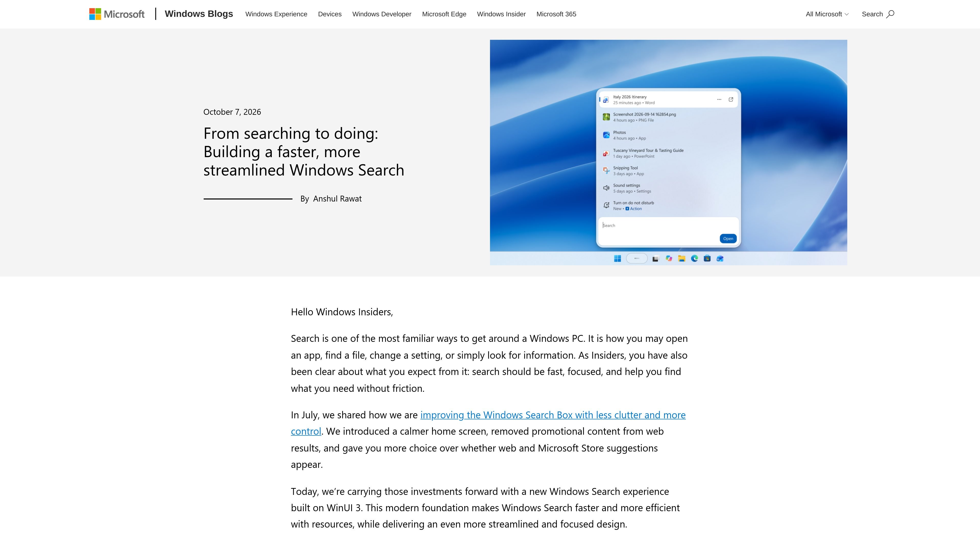Select Microsoft Edge in the navigation bar
The image size is (980, 551).
[x=444, y=14]
